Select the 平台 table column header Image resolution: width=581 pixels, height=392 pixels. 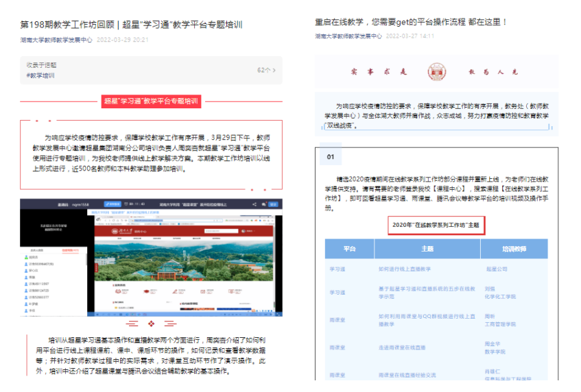pos(349,249)
